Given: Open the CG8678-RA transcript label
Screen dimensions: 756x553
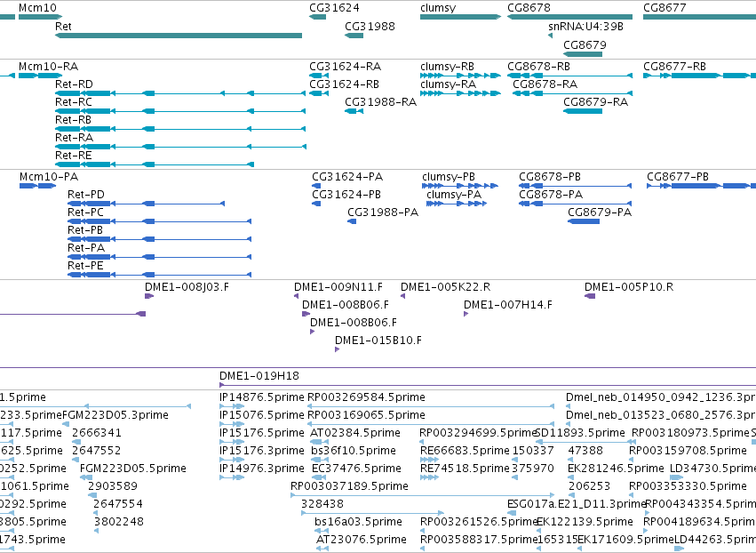Looking at the screenshot, I should pos(545,84).
